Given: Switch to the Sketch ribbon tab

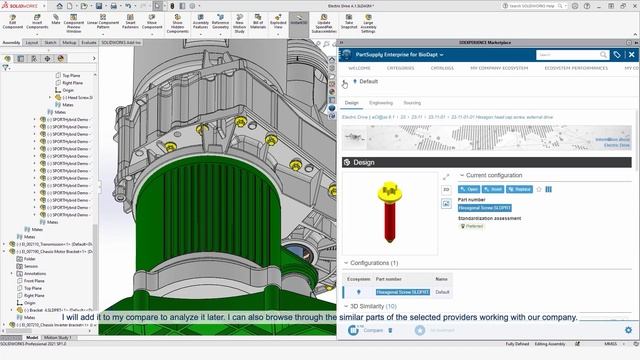Looking at the screenshot, I should (x=50, y=42).
